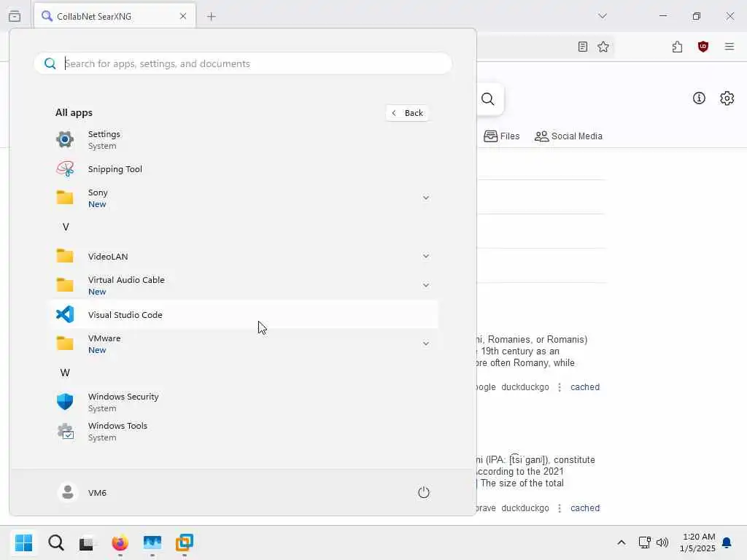This screenshot has width=747, height=560.
Task: Open the second result's options dots
Action: [560, 508]
